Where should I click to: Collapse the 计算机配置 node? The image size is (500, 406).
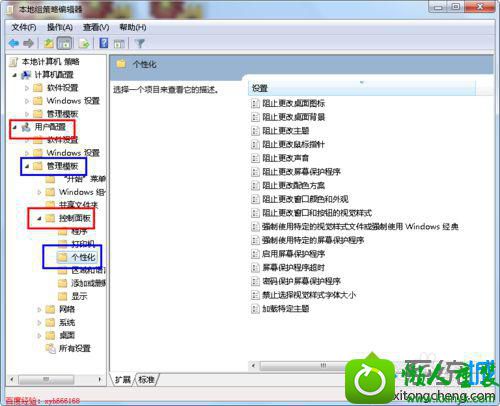pyautogui.click(x=14, y=75)
